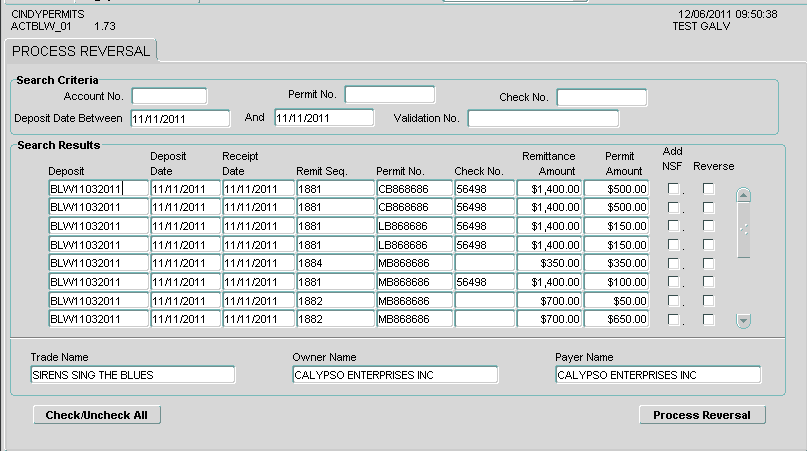Click the $700.00 remittance in the $50.00 row
This screenshot has height=451, width=807.
(x=549, y=301)
